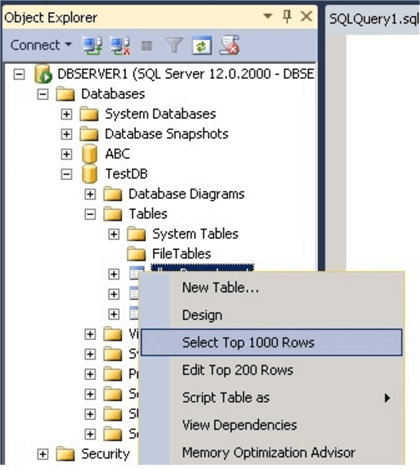The width and height of the screenshot is (420, 470).
Task: Click the System Tables folder icon
Action: [x=137, y=234]
